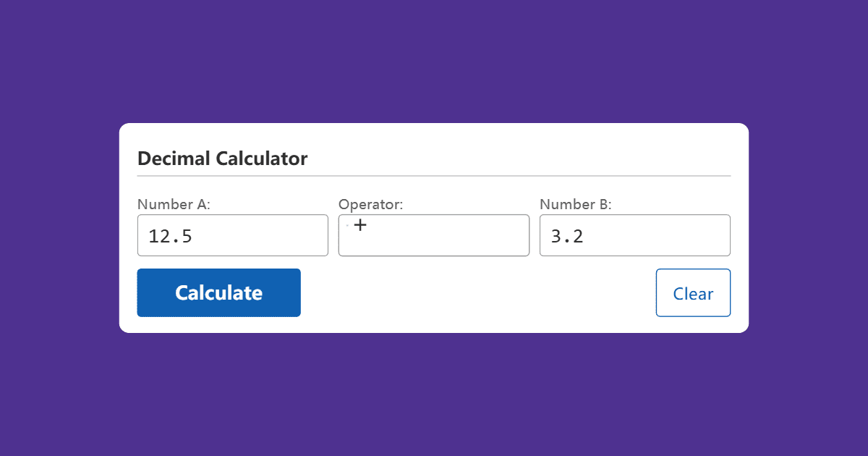Expand the operator selection list
The width and height of the screenshot is (868, 456).
(x=433, y=235)
